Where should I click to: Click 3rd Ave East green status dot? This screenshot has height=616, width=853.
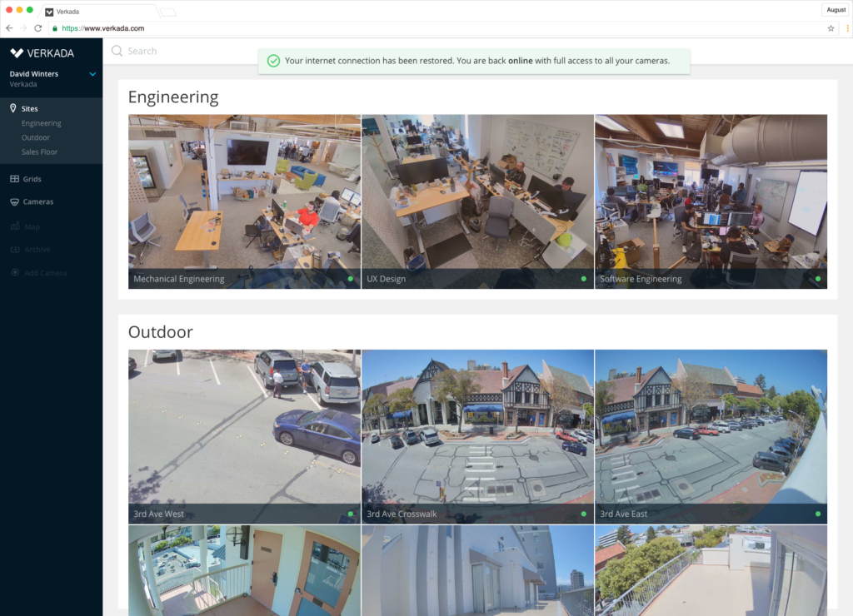[818, 514]
